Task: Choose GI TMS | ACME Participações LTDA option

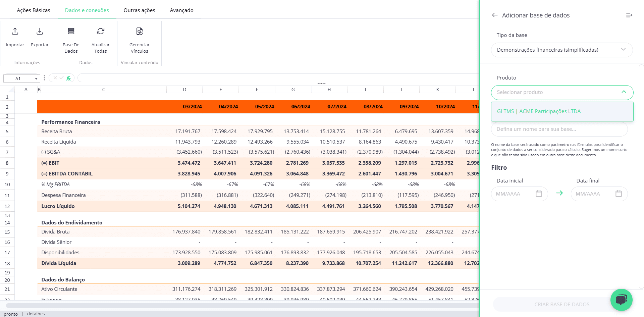Action: point(562,111)
